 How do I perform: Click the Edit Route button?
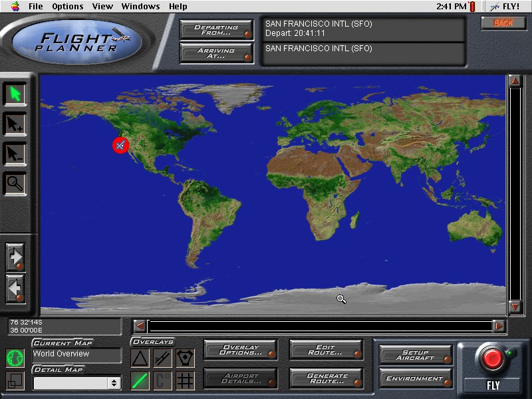pos(326,350)
